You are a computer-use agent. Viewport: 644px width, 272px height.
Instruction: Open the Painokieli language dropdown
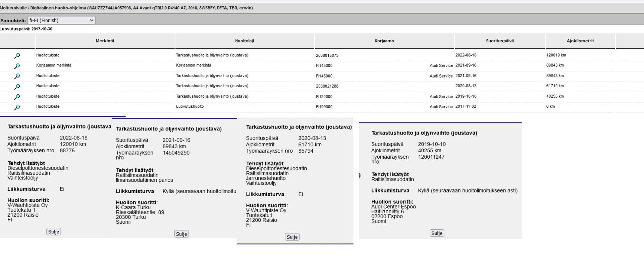(x=61, y=20)
